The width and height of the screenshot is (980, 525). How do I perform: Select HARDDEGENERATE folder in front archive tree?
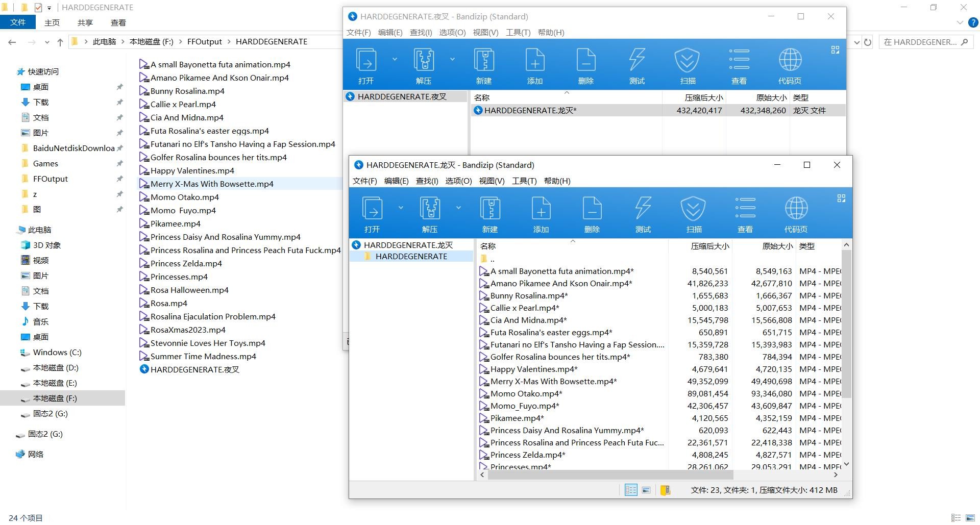411,257
